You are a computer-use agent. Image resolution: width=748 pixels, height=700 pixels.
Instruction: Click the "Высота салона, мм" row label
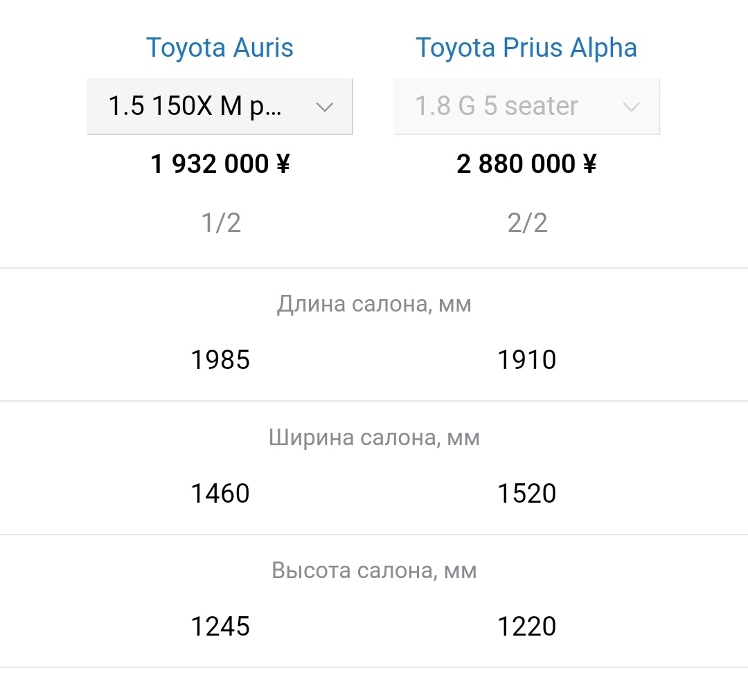point(374,571)
